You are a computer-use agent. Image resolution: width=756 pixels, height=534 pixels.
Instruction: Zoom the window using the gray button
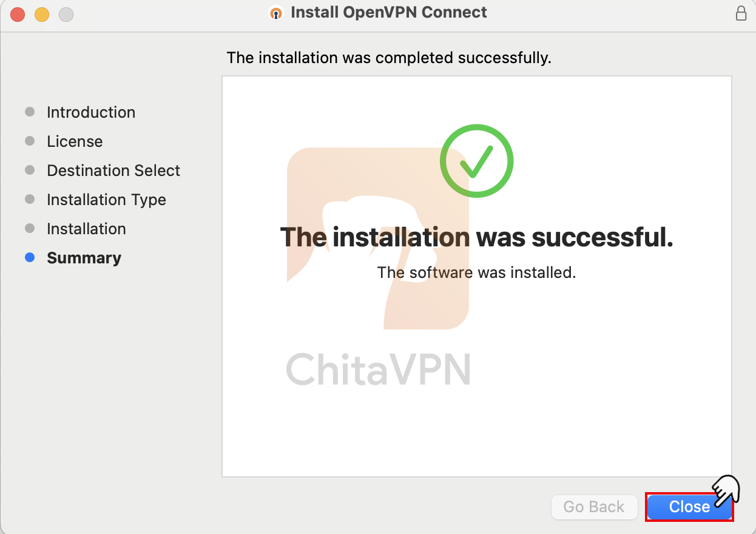(66, 15)
